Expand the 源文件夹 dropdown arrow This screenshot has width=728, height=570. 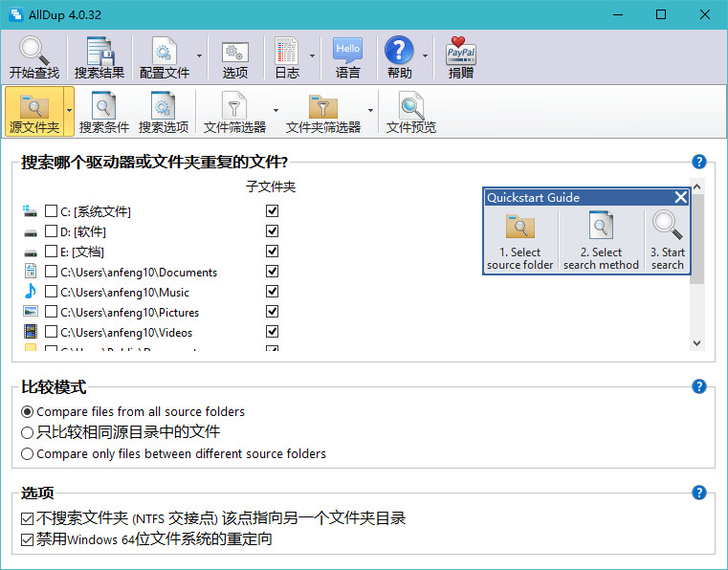point(69,111)
